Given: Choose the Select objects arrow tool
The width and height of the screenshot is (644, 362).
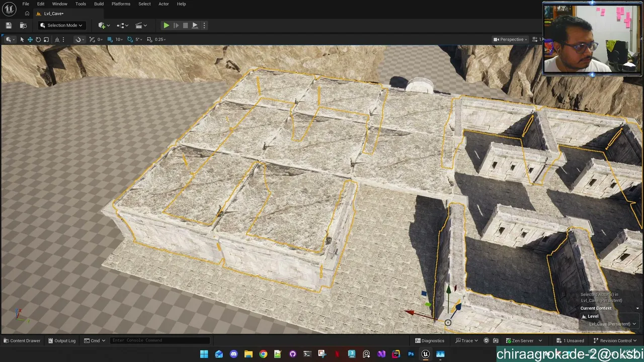Looking at the screenshot, I should (22, 39).
